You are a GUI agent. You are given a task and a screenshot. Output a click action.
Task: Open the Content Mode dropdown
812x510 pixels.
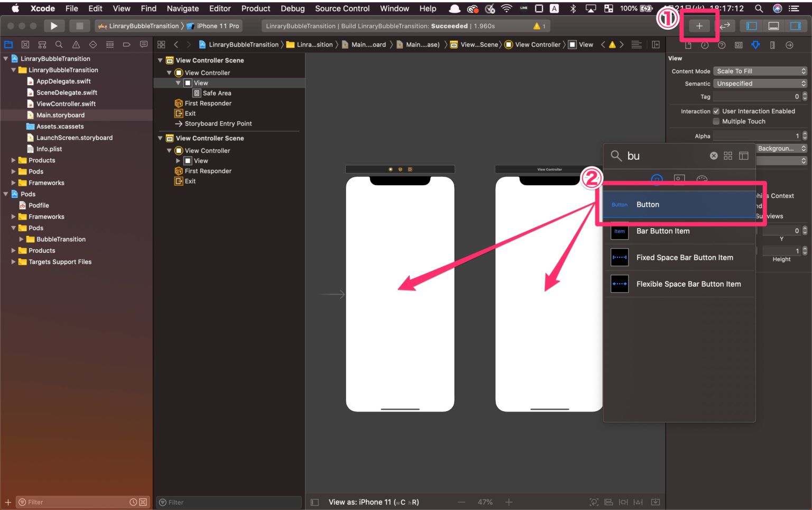point(760,70)
